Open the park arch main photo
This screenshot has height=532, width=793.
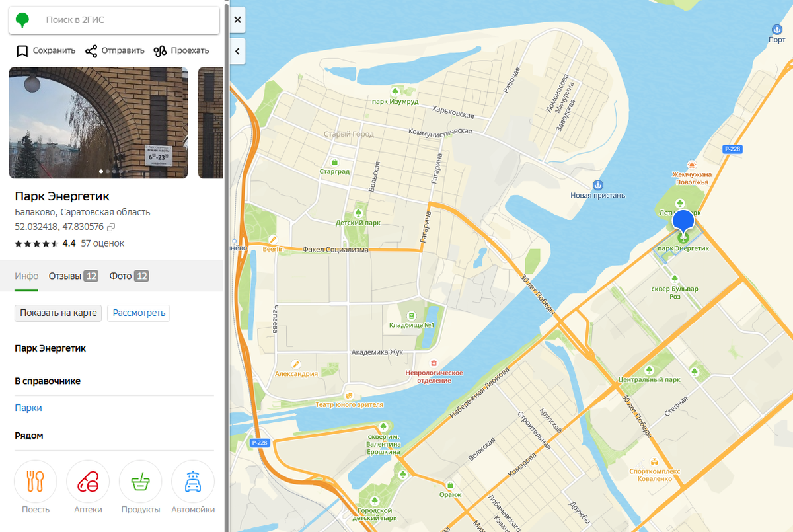click(x=98, y=123)
